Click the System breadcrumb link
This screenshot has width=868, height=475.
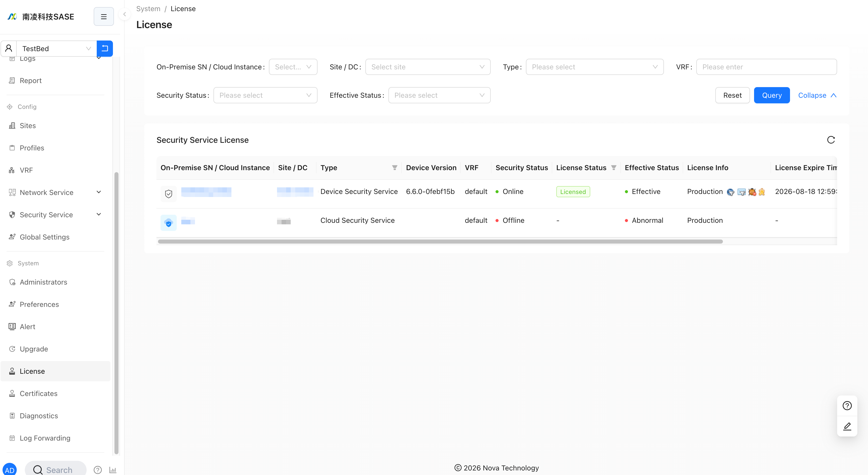(x=148, y=9)
